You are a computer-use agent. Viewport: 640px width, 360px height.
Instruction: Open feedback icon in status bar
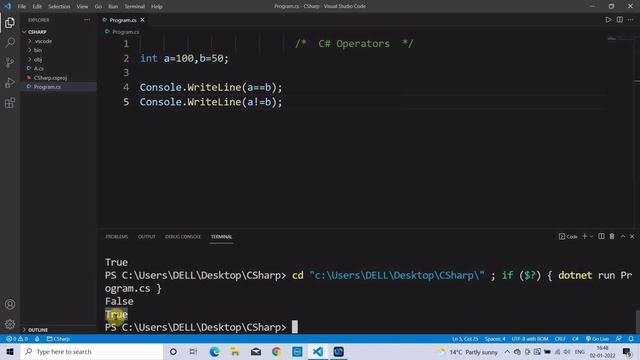tap(619, 339)
